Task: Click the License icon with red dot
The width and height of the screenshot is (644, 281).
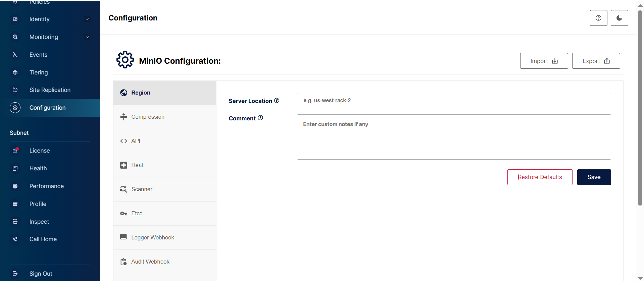Action: tap(15, 151)
